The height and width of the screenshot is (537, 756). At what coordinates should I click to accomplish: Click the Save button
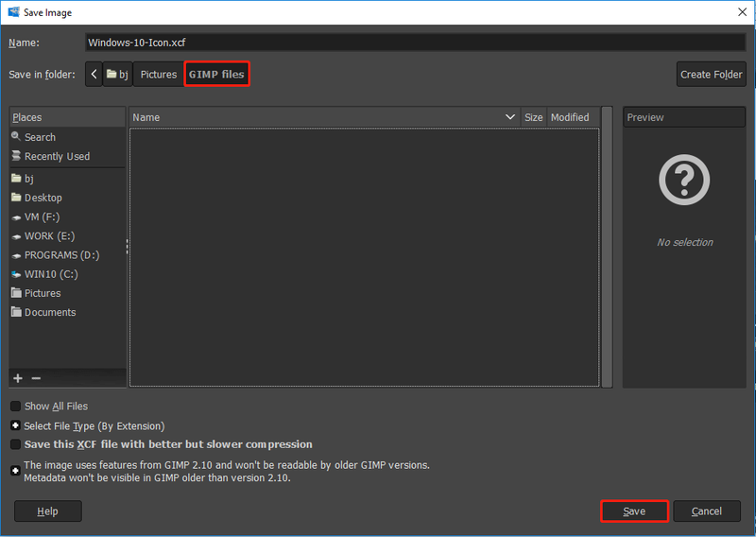click(634, 511)
